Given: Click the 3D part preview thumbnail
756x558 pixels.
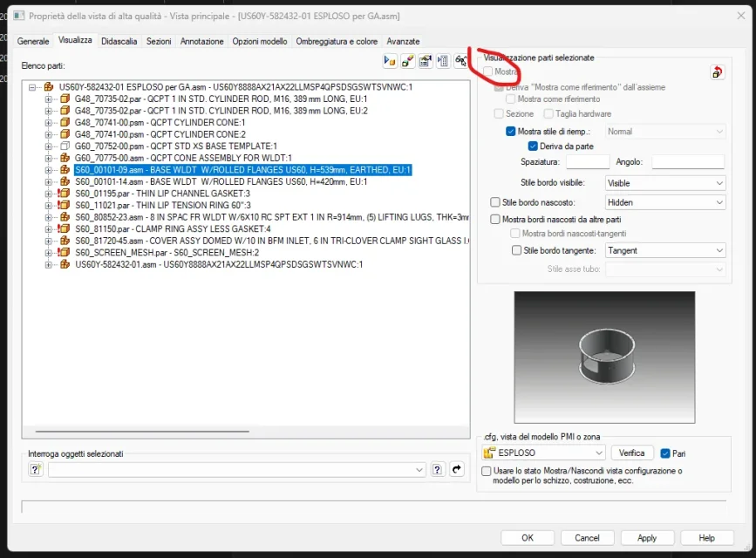Looking at the screenshot, I should 604,357.
